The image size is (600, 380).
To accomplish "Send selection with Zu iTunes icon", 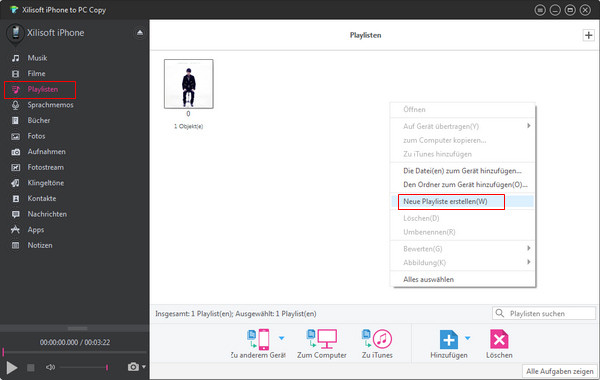I will tap(377, 339).
